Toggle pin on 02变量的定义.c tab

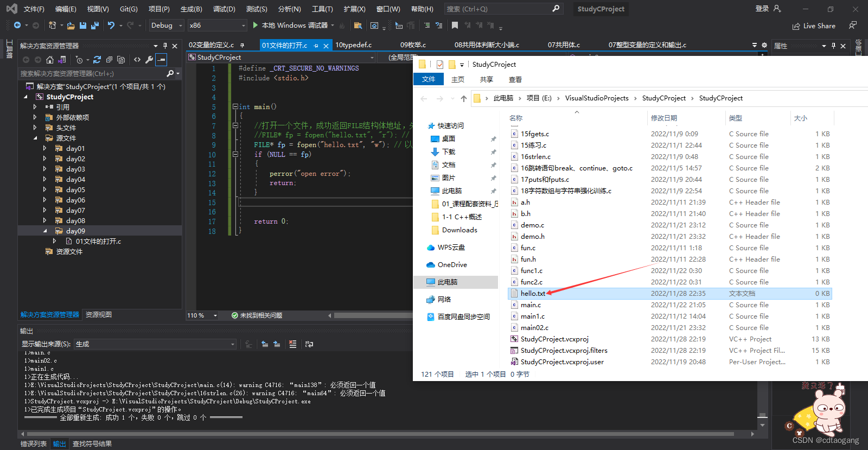[242, 45]
